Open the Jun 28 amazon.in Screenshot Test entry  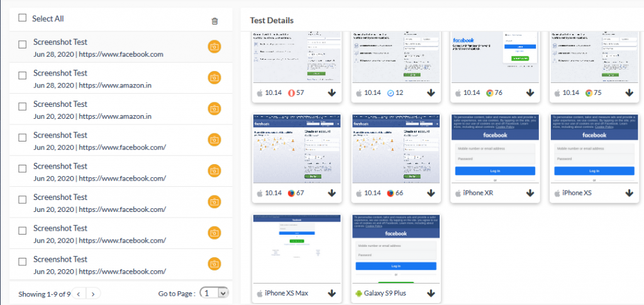(121, 78)
